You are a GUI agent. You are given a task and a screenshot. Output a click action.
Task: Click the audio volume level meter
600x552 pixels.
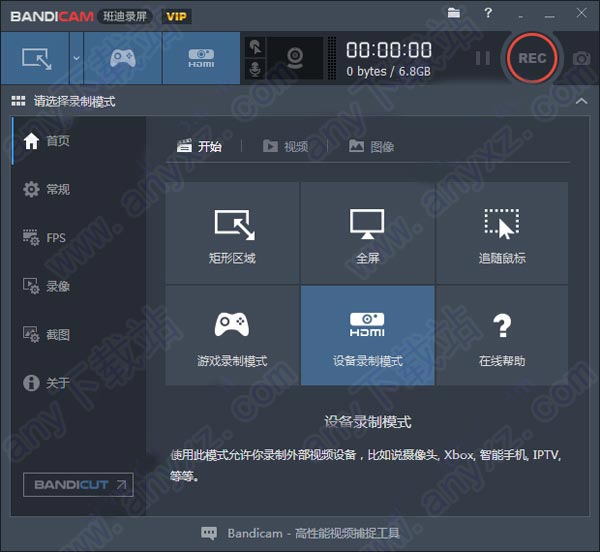coord(332,58)
